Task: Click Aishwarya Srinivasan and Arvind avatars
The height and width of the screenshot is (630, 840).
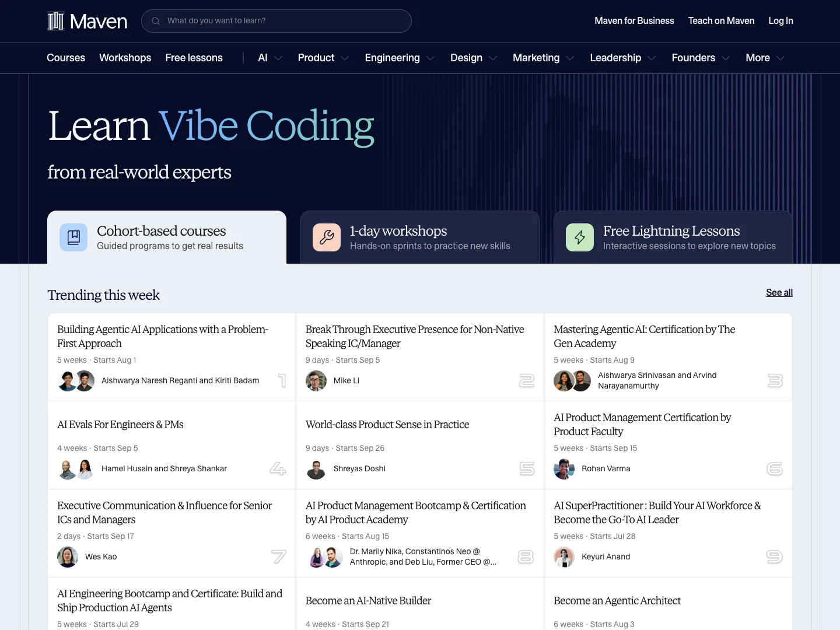Action: point(573,381)
